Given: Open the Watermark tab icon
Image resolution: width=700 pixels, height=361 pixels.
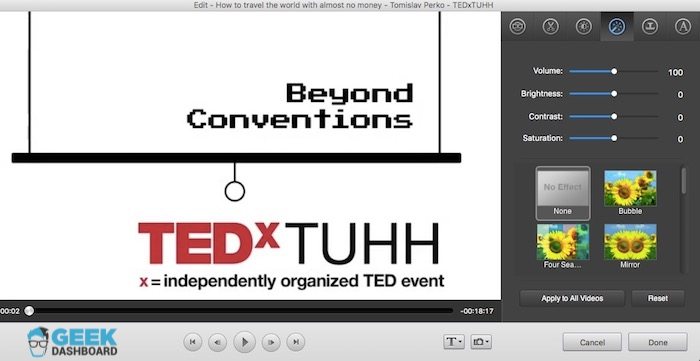Looking at the screenshot, I should coord(650,26).
